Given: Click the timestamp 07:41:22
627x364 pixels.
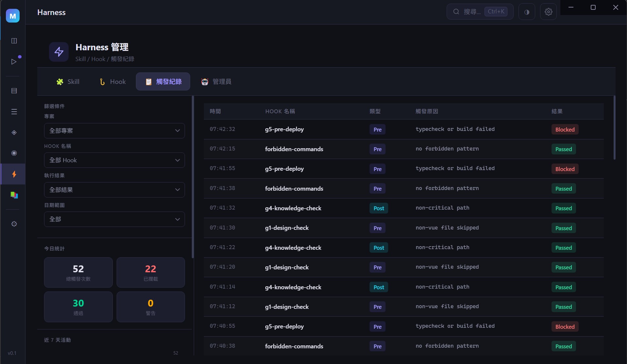Looking at the screenshot, I should (x=222, y=247).
